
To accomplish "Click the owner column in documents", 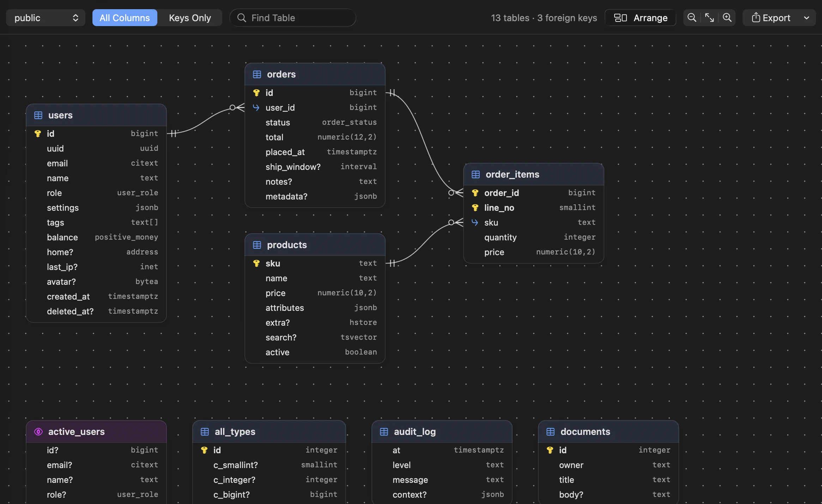I will coord(609,465).
